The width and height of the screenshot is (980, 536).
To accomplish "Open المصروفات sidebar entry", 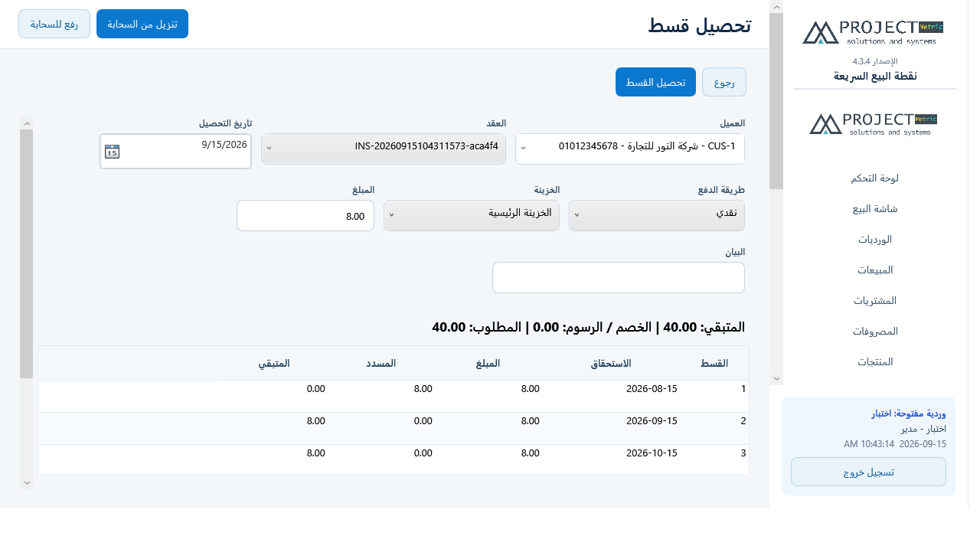I will click(x=874, y=331).
